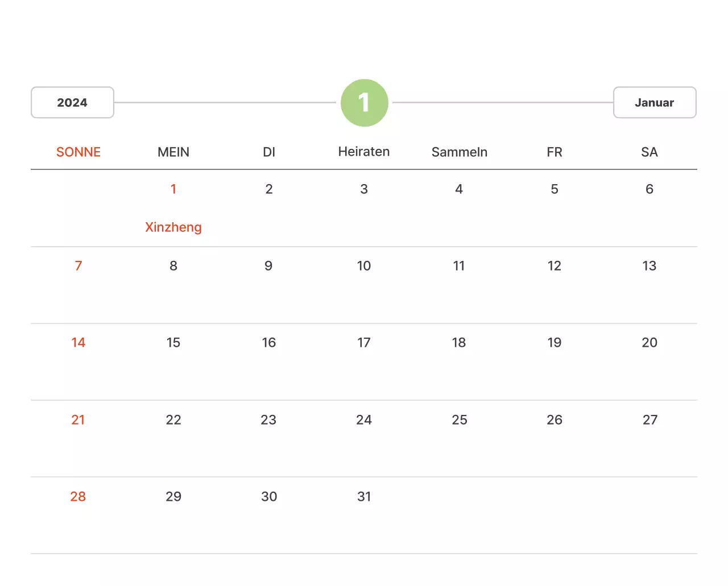Open the 2024 year selector

72,103
